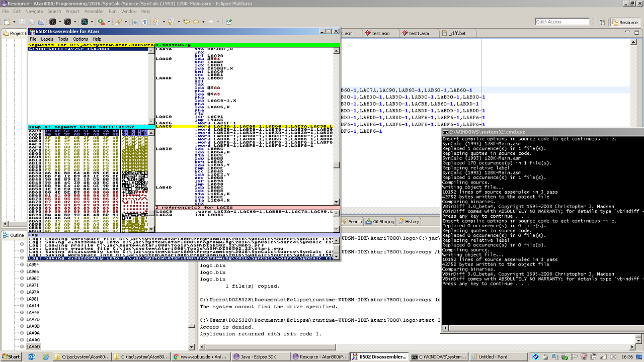
Task: Switch to the Search view tab
Action: pyautogui.click(x=352, y=221)
